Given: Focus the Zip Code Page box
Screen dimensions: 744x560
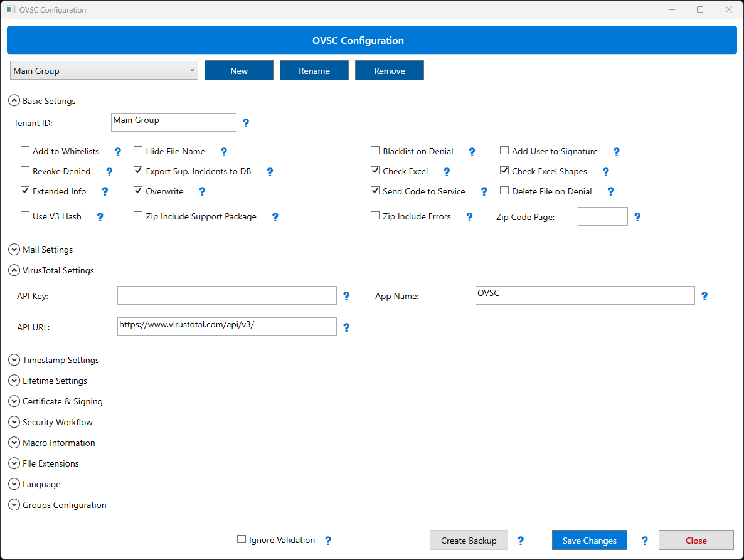Looking at the screenshot, I should click(x=603, y=216).
